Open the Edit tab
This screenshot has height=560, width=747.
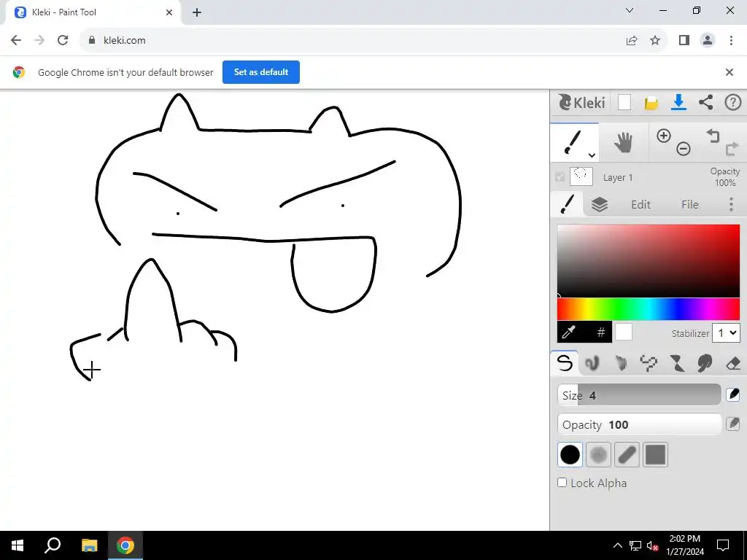point(640,204)
